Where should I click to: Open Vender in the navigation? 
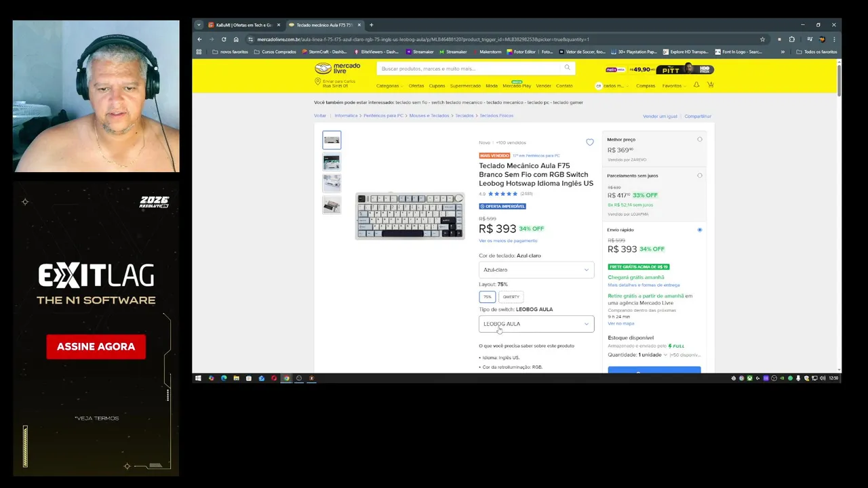point(543,86)
